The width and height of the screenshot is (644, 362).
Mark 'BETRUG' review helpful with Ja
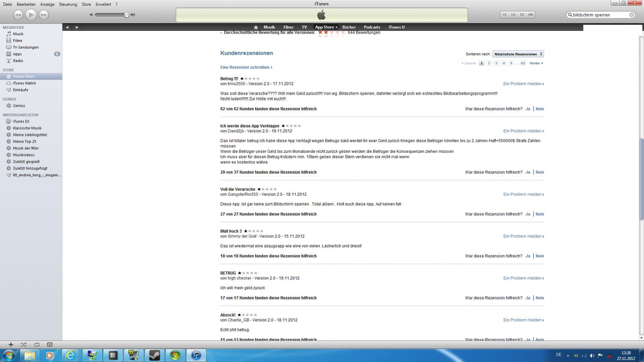tap(528, 298)
